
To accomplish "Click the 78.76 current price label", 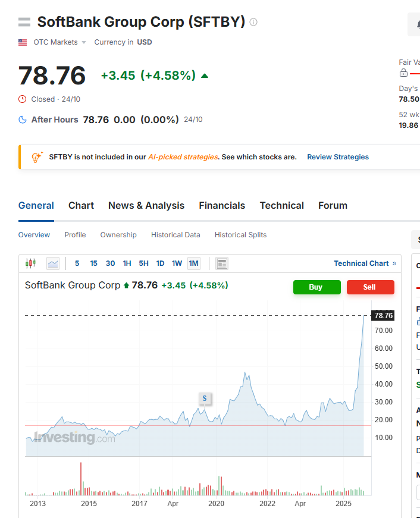I will (x=383, y=315).
